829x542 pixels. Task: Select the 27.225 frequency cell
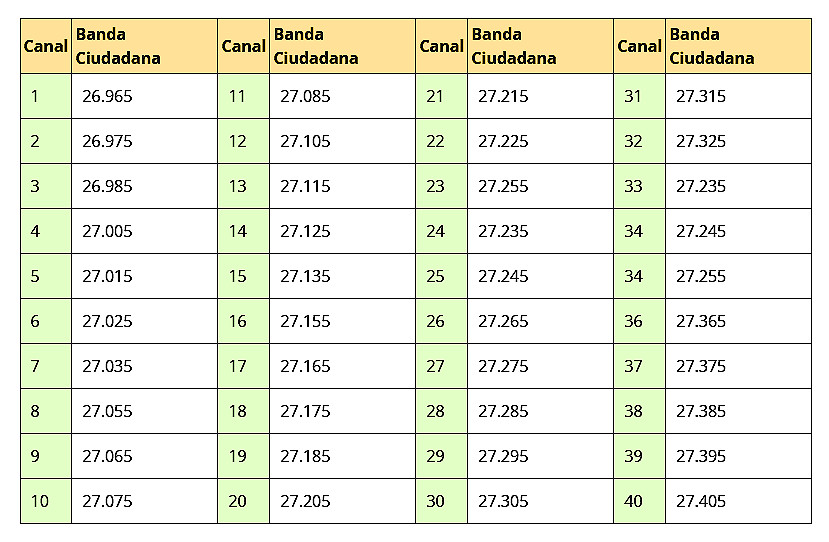click(x=503, y=141)
